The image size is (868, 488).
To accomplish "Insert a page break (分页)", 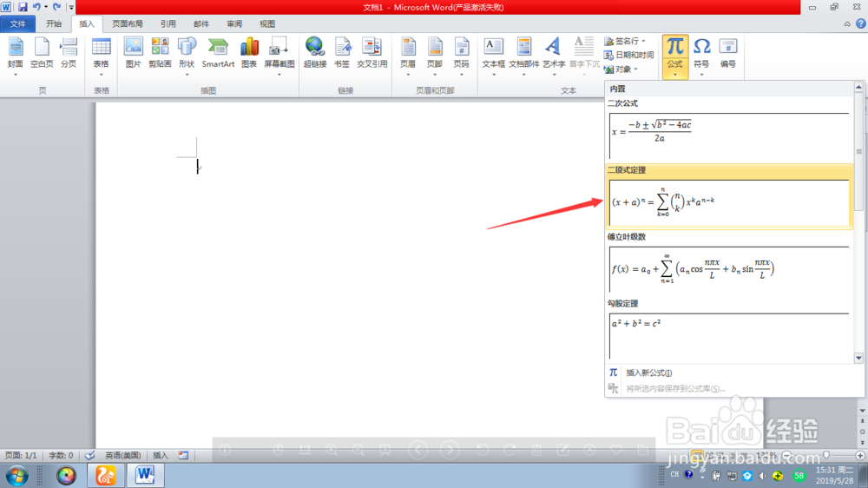I will coord(69,53).
